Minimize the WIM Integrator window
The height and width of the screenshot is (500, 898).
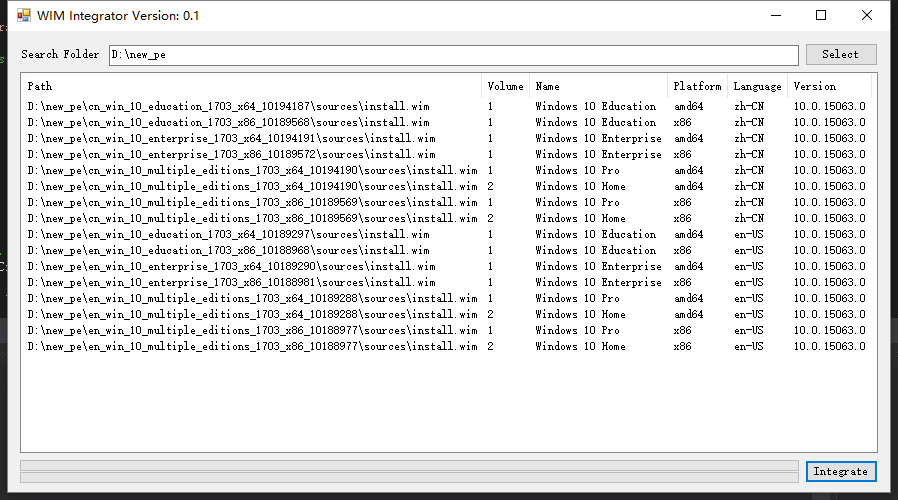776,15
